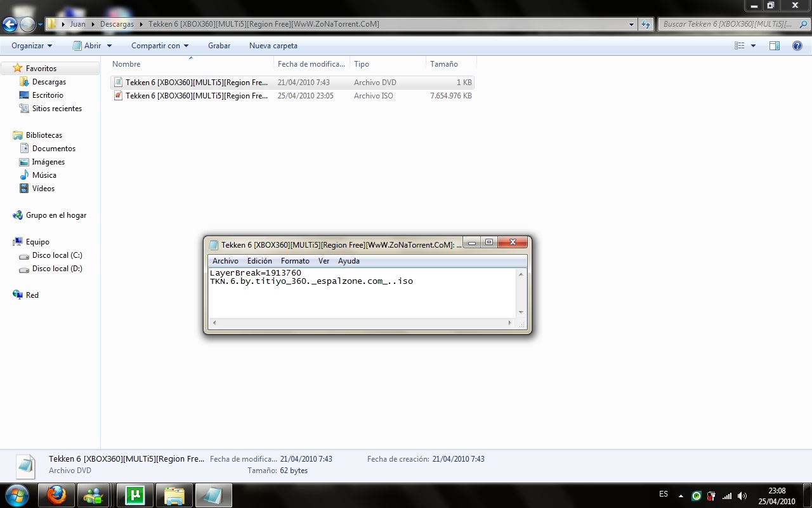Select Favoritos in navigation pane

(41, 69)
